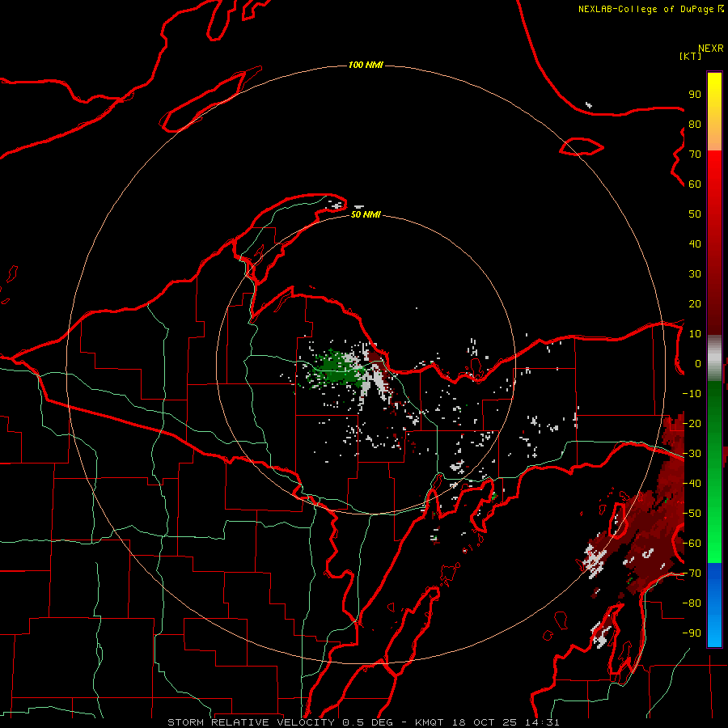This screenshot has height=728, width=728.
Task: Click the 90 value on the velocity scale
Action: [x=695, y=95]
